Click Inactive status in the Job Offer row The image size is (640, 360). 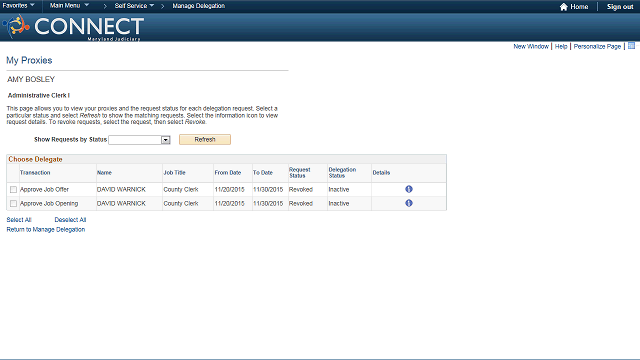click(339, 189)
